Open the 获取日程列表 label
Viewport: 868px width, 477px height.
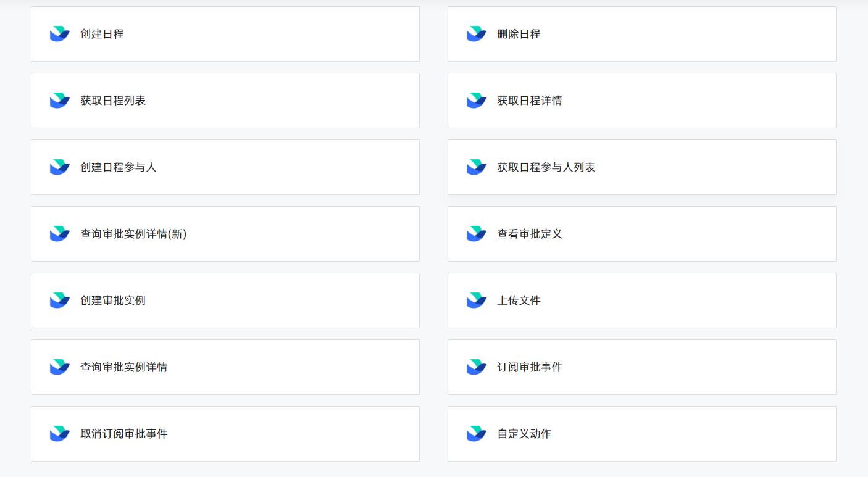113,101
